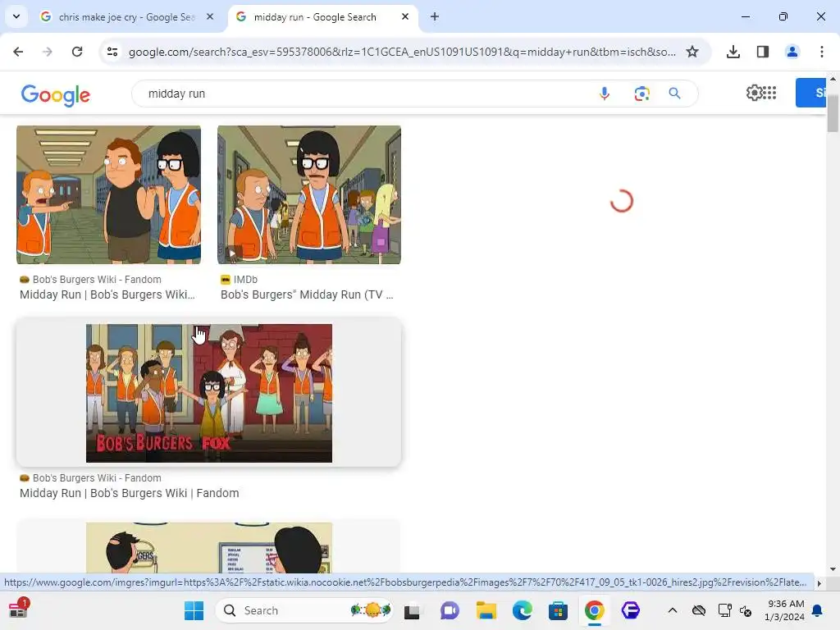Open the Chrome profile menu
The image size is (840, 630).
click(x=792, y=52)
